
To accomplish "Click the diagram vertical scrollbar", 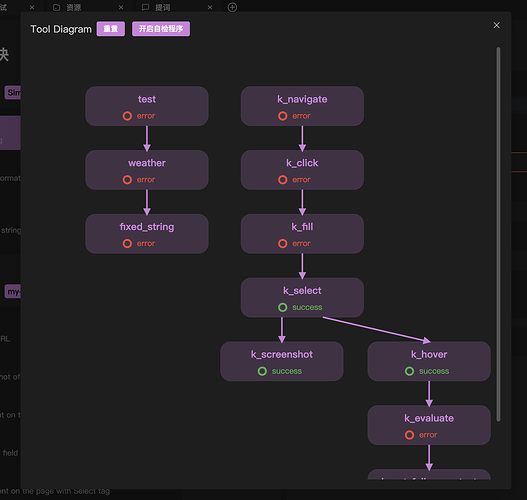I will pyautogui.click(x=498, y=234).
